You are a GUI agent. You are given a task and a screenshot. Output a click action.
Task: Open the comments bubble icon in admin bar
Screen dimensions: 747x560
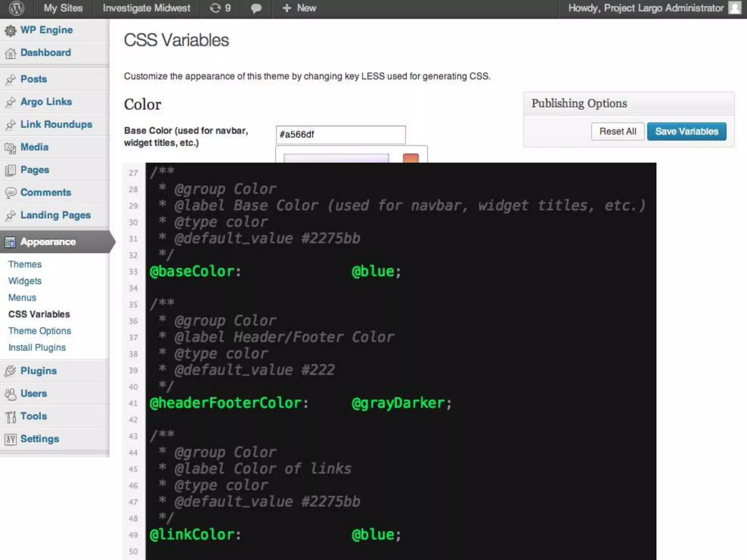pyautogui.click(x=256, y=8)
